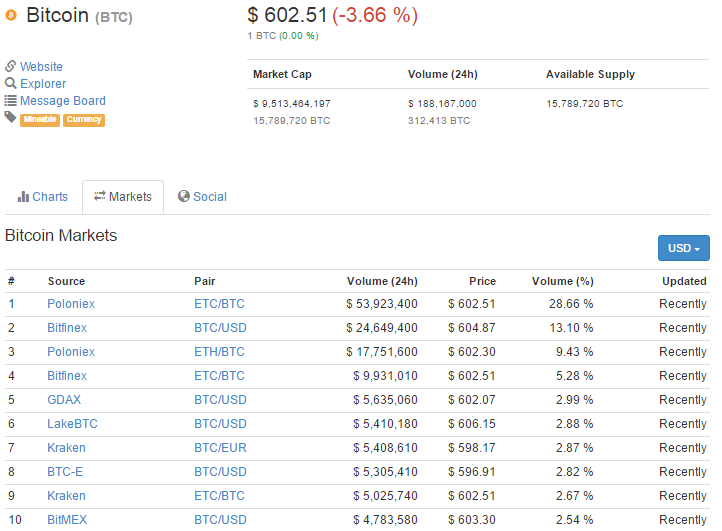722x531 pixels.
Task: Click the Volume (24h) table column header
Action: [382, 281]
